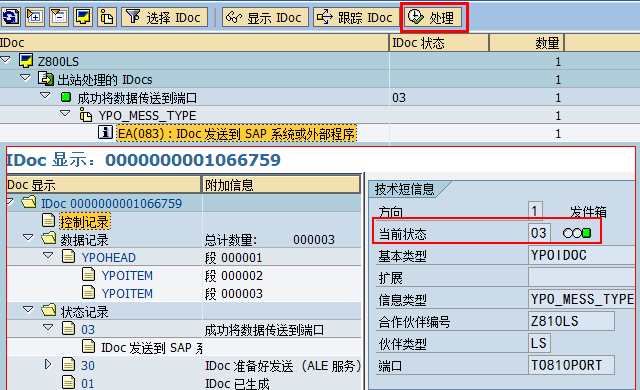
Task: Click document icon of status 03
Action: [68, 328]
